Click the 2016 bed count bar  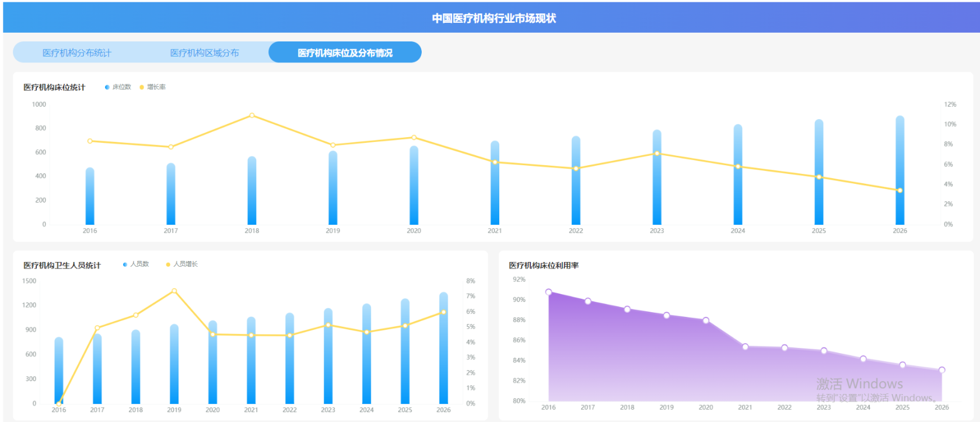click(90, 196)
